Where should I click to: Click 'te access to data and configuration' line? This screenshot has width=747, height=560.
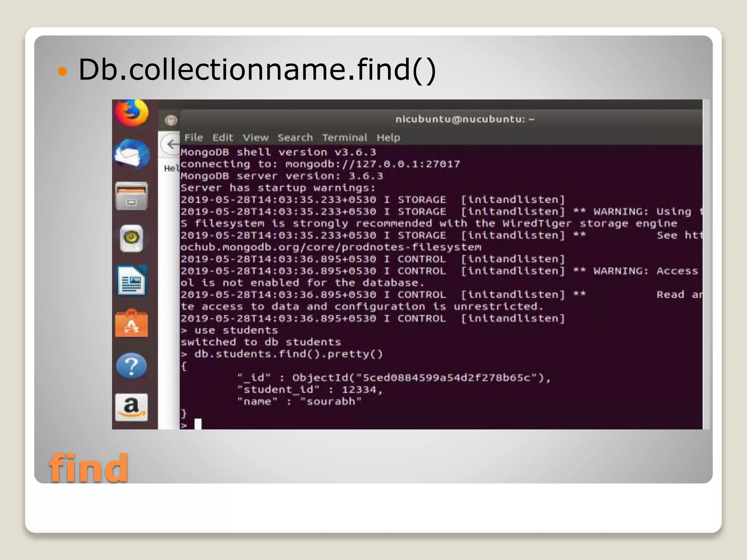tap(362, 307)
